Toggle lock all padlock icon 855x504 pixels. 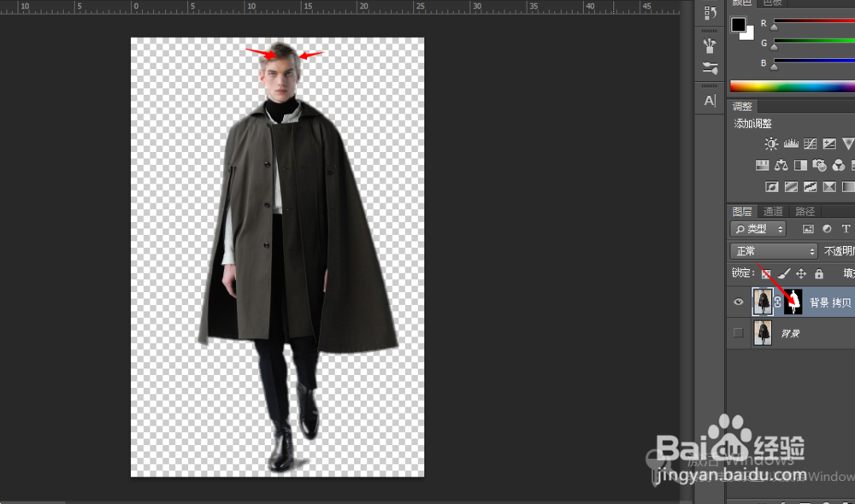tap(819, 273)
